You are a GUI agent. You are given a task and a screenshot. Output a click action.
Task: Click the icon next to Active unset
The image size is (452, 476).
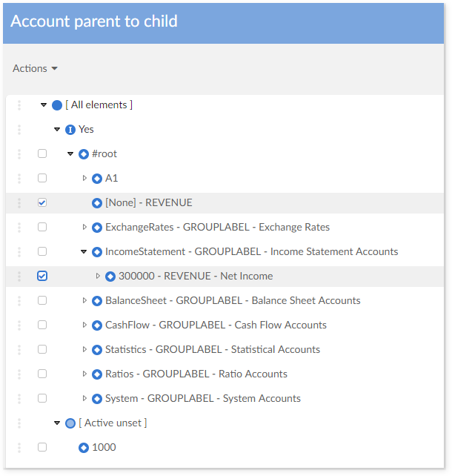(x=70, y=423)
